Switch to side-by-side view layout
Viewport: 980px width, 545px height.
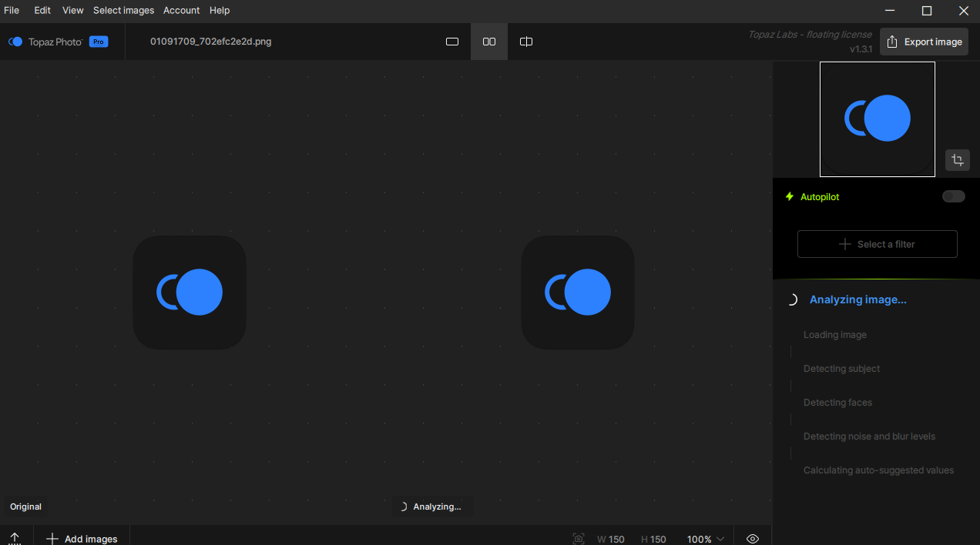point(489,42)
